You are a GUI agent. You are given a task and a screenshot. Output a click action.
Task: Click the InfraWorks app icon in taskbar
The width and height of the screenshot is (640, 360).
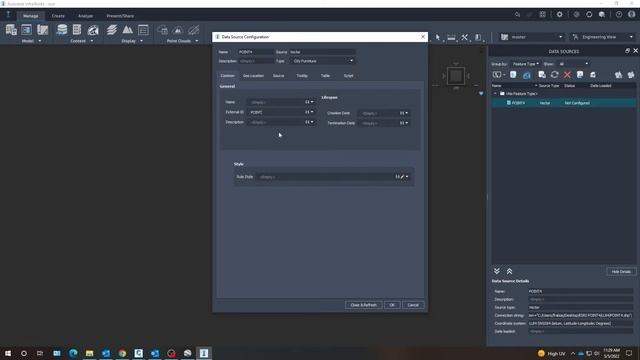pyautogui.click(x=204, y=353)
